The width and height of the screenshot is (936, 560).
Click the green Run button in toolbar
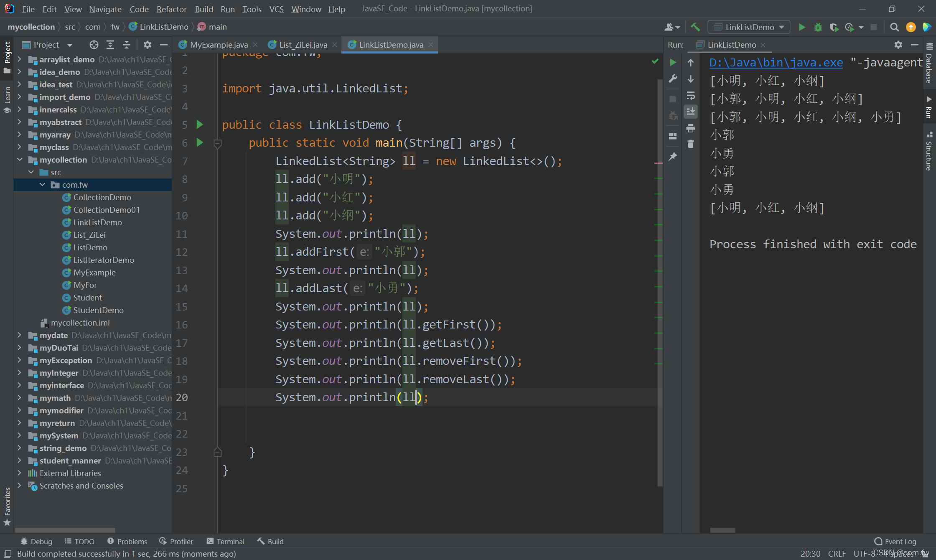coord(802,27)
